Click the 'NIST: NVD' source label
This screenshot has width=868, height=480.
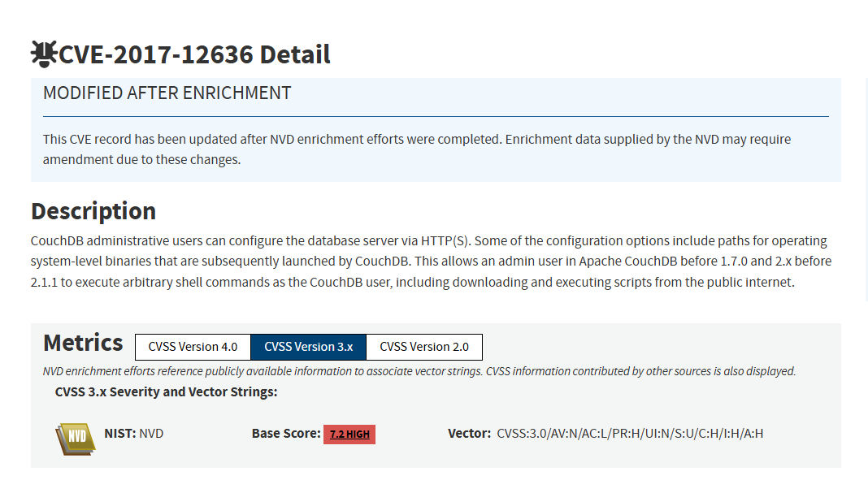point(134,434)
